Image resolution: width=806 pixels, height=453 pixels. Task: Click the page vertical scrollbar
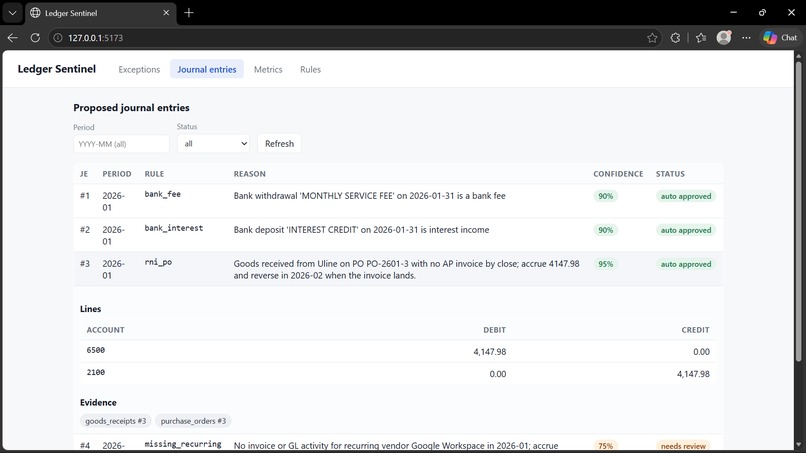tap(798, 211)
